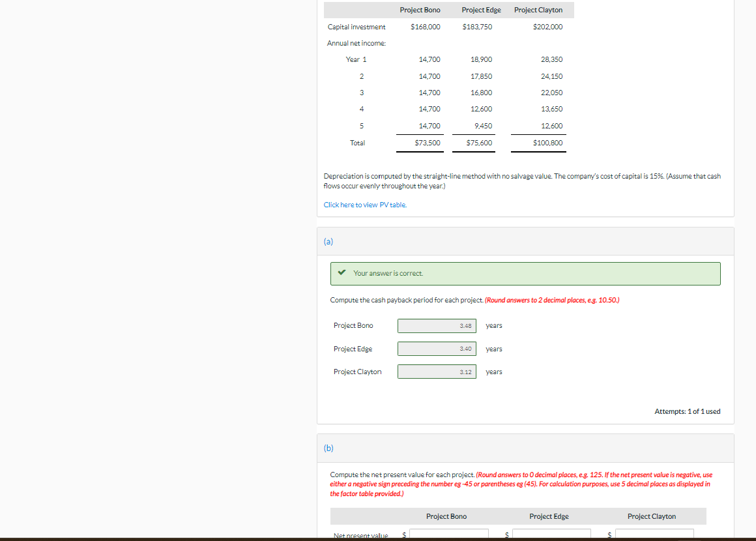Click the green checkmark icon in success banner

point(342,273)
